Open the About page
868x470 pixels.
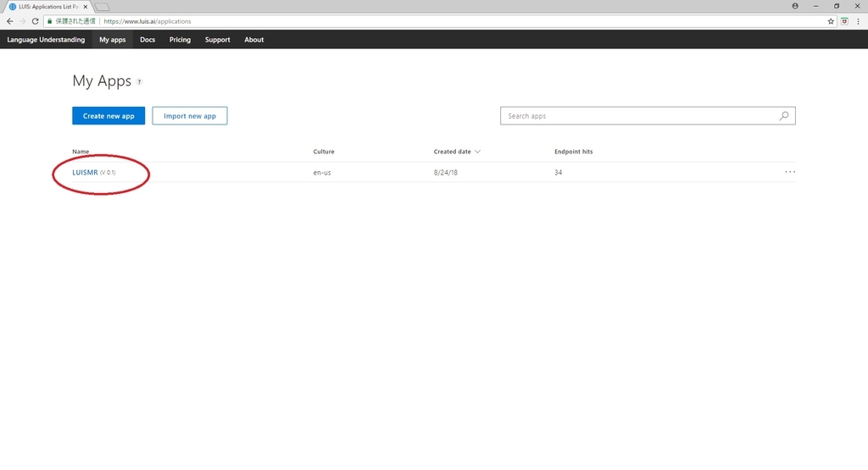tap(254, 40)
